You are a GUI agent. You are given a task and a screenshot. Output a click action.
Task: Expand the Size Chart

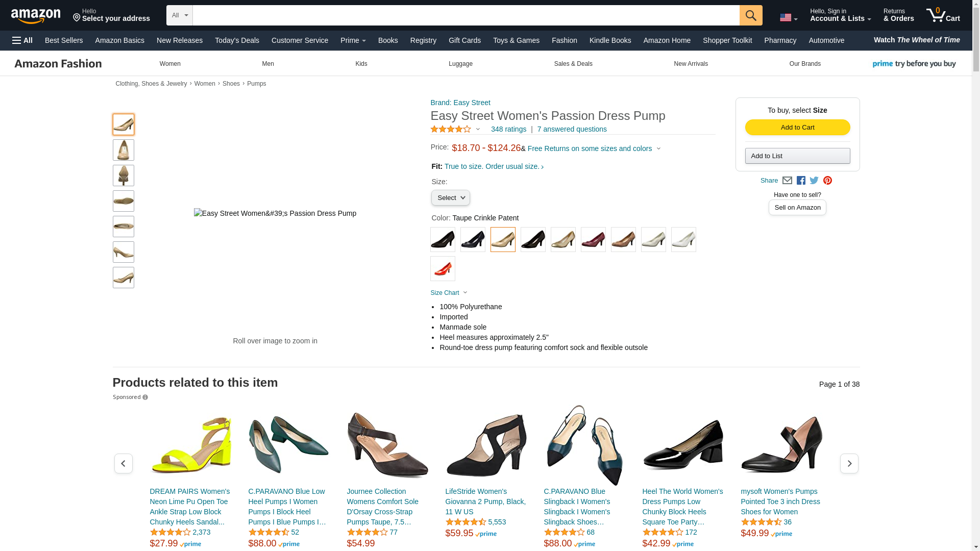coord(449,293)
